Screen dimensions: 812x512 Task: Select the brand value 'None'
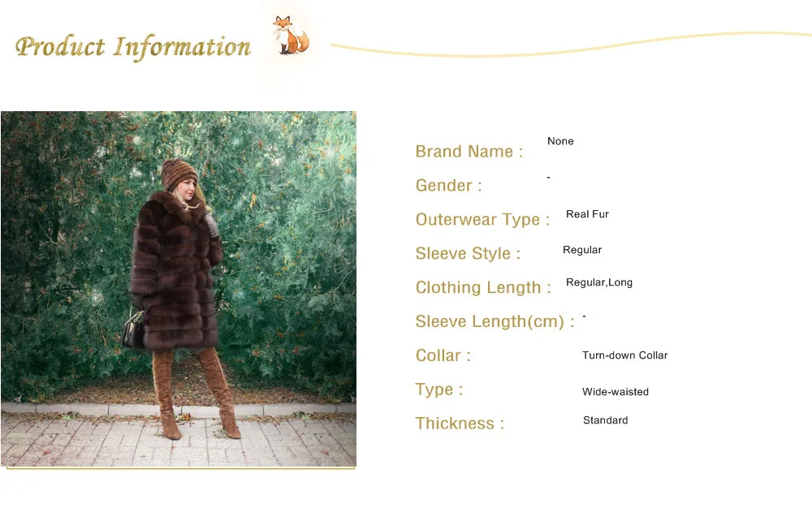pos(560,141)
